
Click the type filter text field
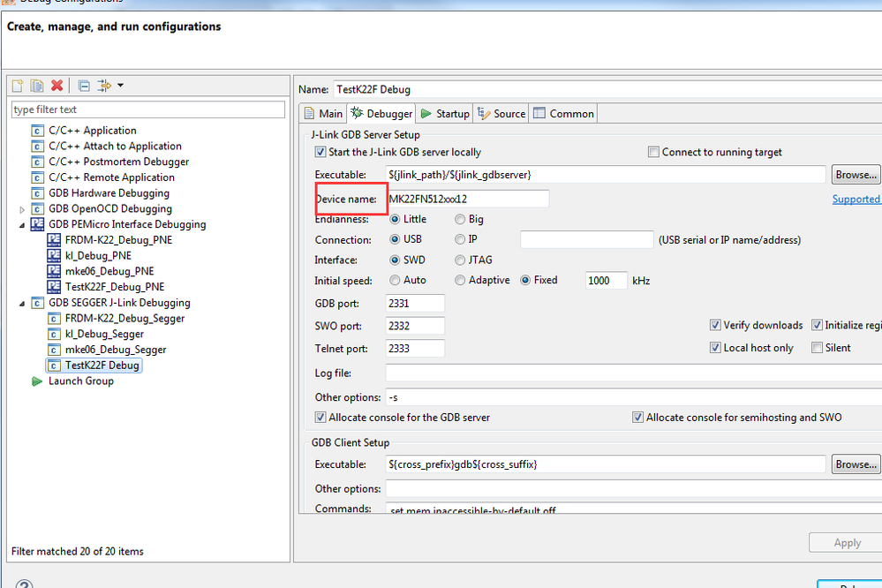pos(148,109)
